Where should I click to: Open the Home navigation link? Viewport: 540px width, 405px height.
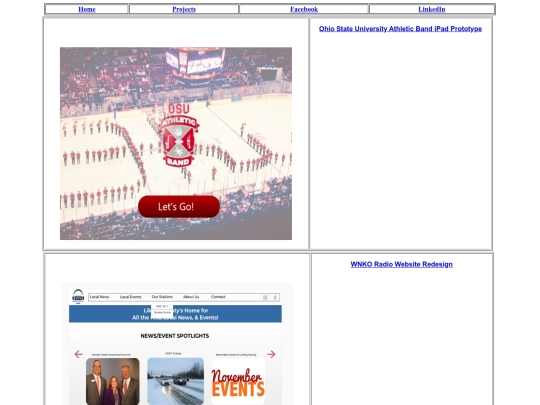(x=87, y=9)
